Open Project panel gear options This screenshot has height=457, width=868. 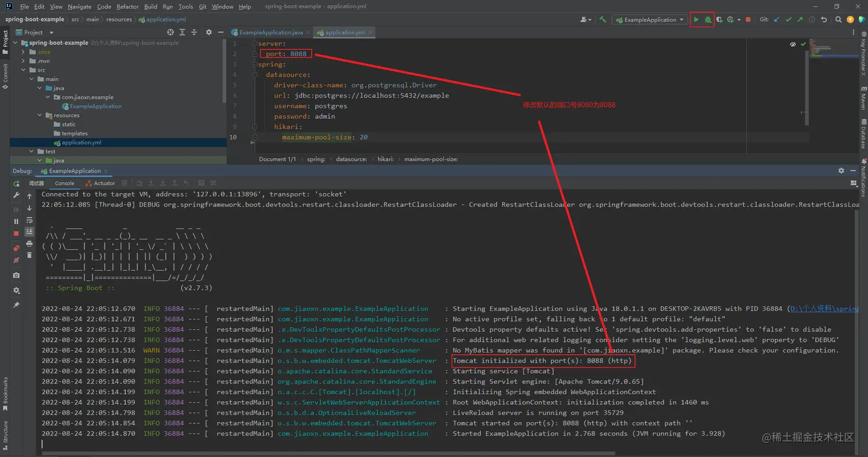[209, 32]
